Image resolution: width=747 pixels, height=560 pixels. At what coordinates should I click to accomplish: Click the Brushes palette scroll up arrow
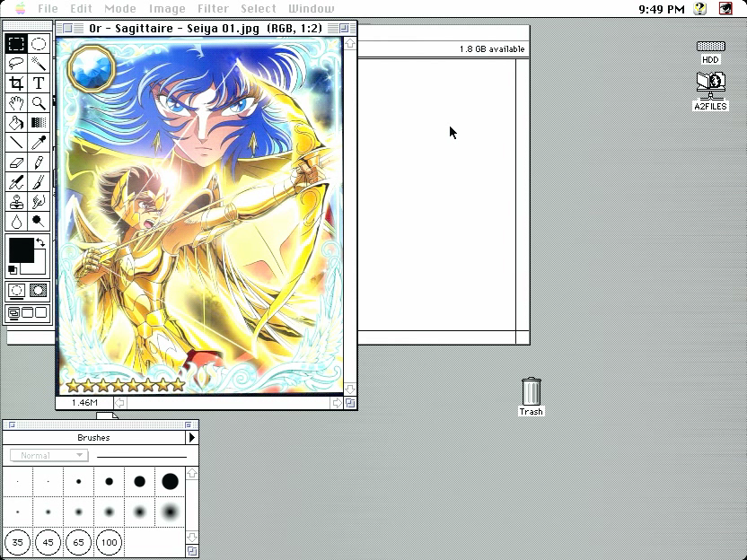click(x=192, y=473)
